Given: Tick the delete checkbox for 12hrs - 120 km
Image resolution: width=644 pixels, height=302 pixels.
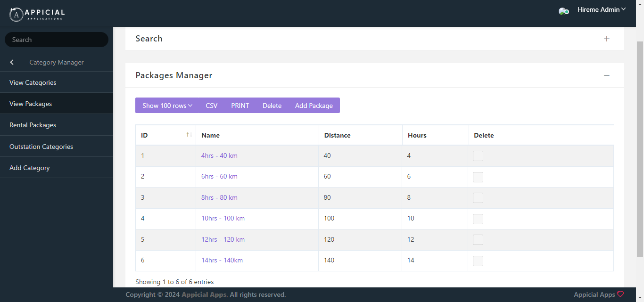Looking at the screenshot, I should click(x=478, y=240).
